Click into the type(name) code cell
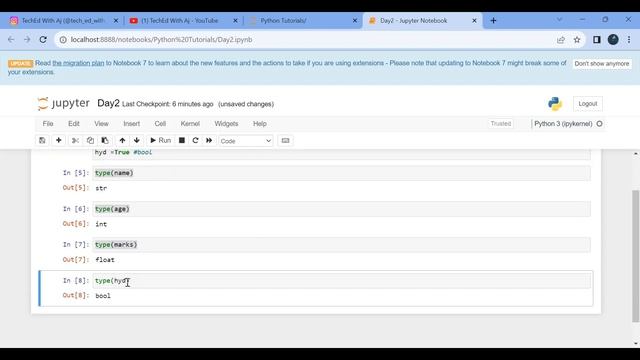This screenshot has width=640, height=360. click(x=341, y=173)
